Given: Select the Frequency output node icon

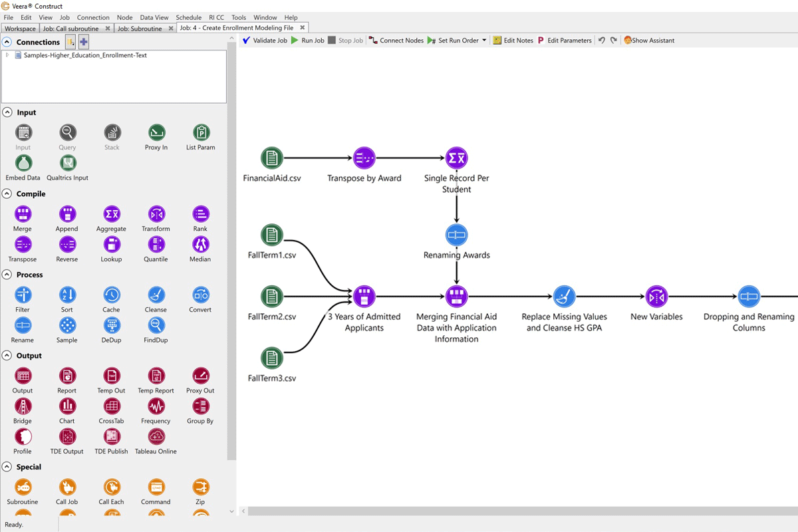Looking at the screenshot, I should (156, 406).
